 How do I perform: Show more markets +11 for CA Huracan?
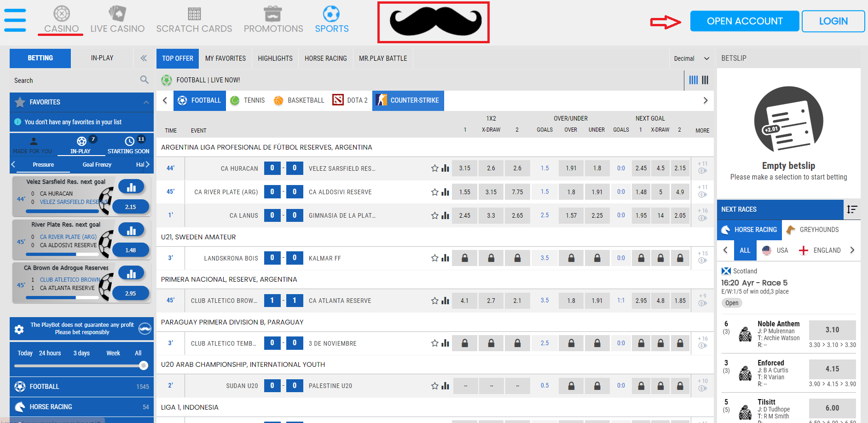pos(702,168)
